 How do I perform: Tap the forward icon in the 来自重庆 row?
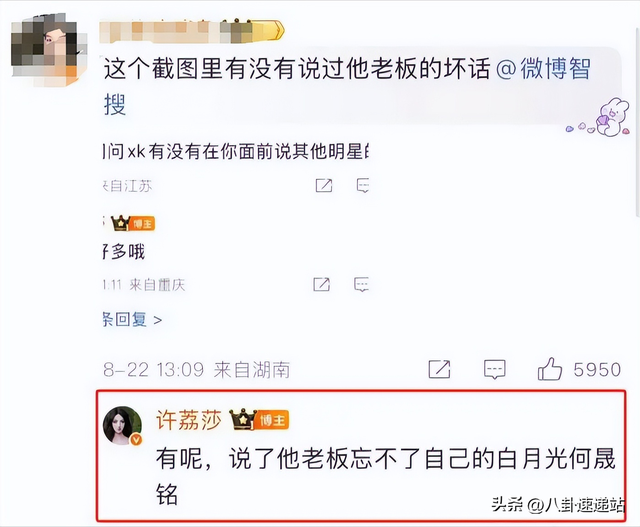click(321, 285)
